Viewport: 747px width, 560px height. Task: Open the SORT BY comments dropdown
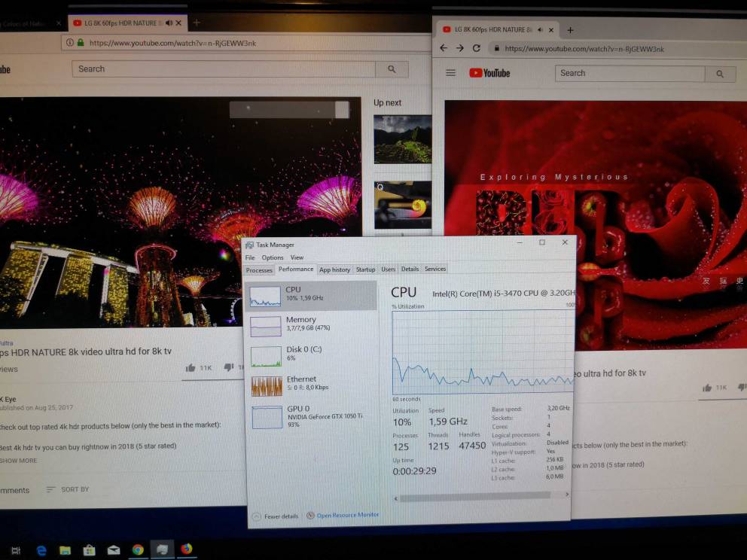tap(68, 489)
